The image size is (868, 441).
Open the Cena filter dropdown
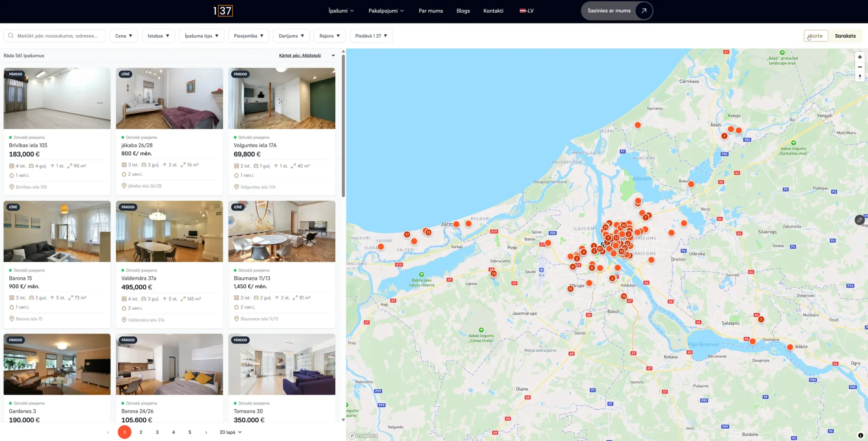pos(124,36)
